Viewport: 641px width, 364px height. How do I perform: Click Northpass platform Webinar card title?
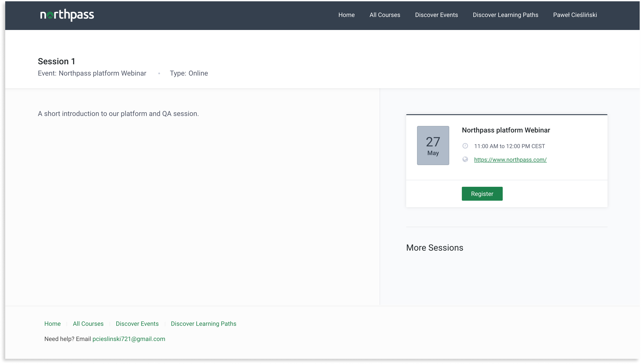[x=506, y=130]
